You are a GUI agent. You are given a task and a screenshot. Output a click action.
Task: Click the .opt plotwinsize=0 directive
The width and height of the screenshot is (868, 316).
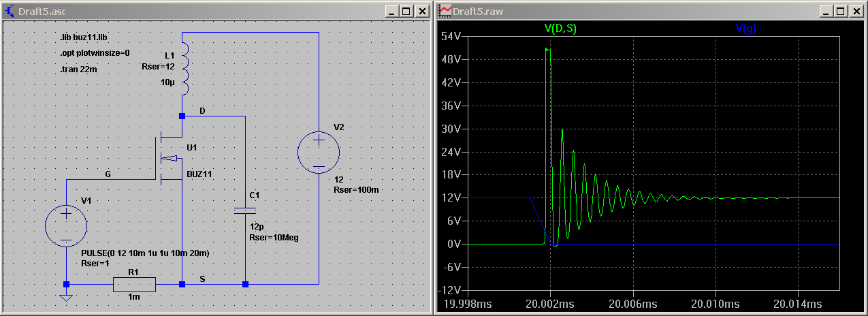(x=95, y=53)
